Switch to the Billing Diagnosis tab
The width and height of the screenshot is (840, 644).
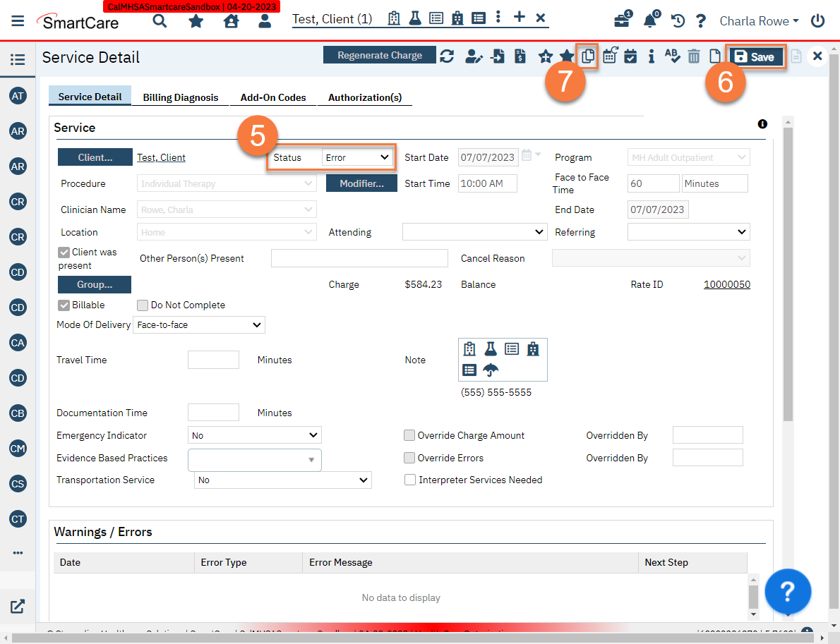180,97
